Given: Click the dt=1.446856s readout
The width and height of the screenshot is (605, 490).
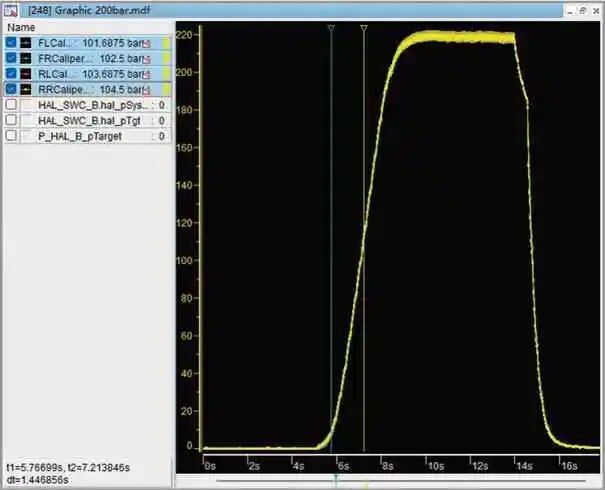Looking at the screenshot, I should pyautogui.click(x=37, y=480).
